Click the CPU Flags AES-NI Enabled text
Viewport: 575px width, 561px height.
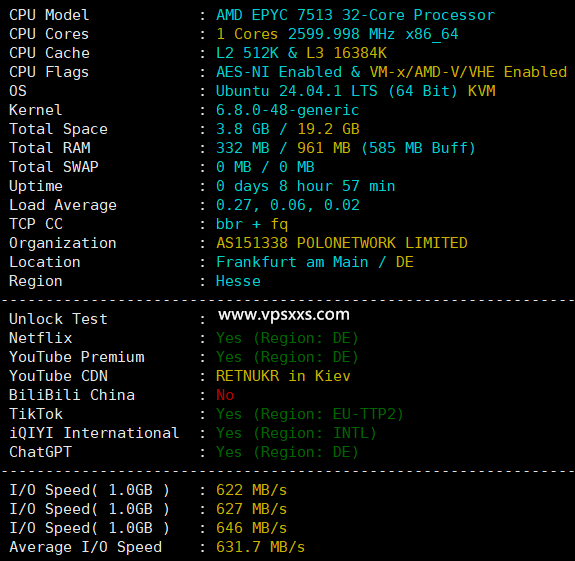(x=279, y=72)
